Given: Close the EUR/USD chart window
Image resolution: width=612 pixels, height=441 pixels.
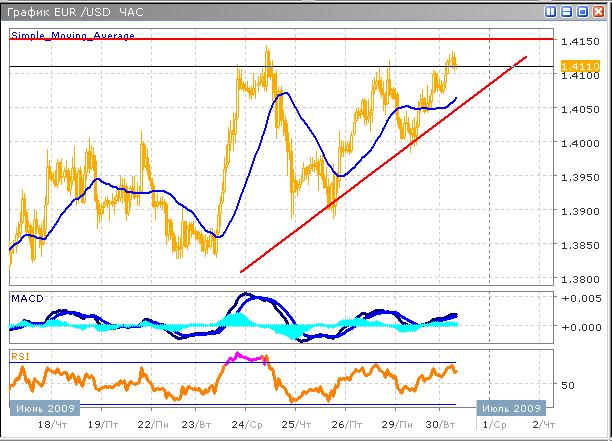Looking at the screenshot, I should [599, 11].
